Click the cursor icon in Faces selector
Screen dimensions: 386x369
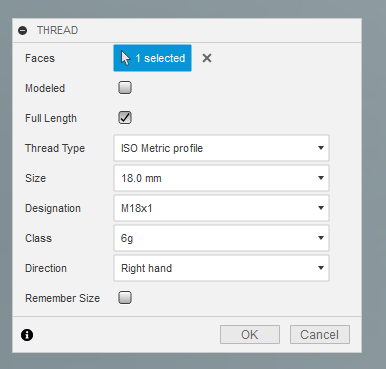(x=125, y=58)
